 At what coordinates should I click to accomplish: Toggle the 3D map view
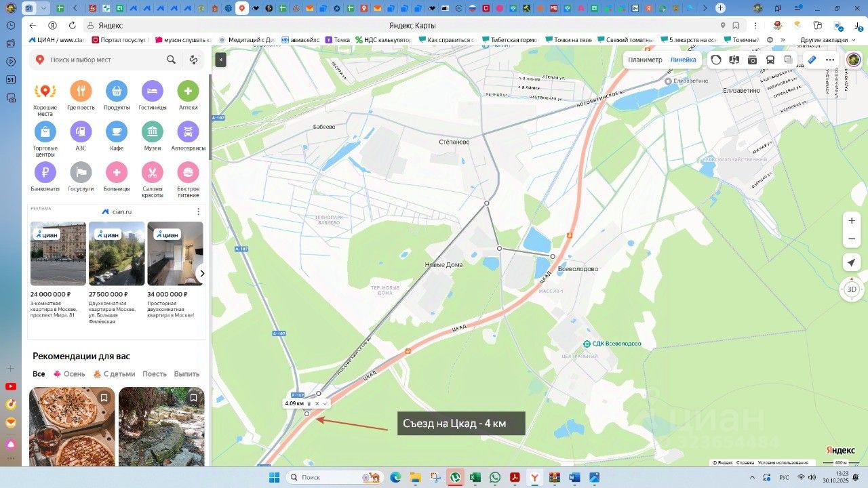point(852,289)
